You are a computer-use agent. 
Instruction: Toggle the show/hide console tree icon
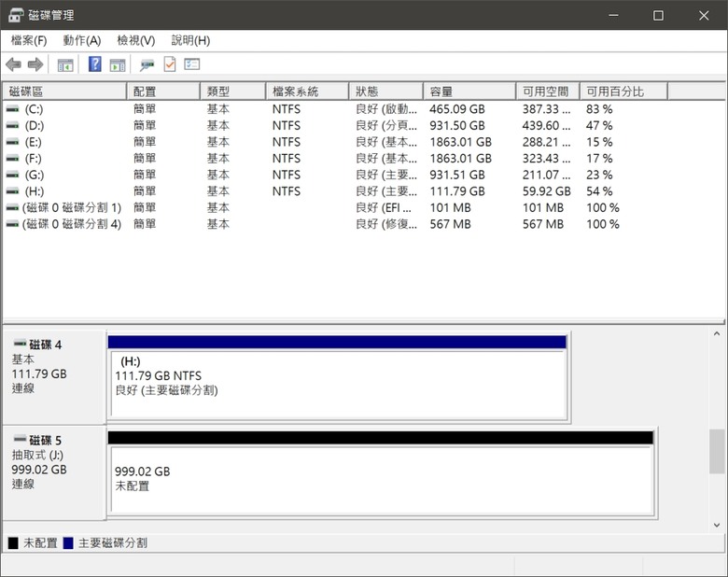(x=65, y=64)
